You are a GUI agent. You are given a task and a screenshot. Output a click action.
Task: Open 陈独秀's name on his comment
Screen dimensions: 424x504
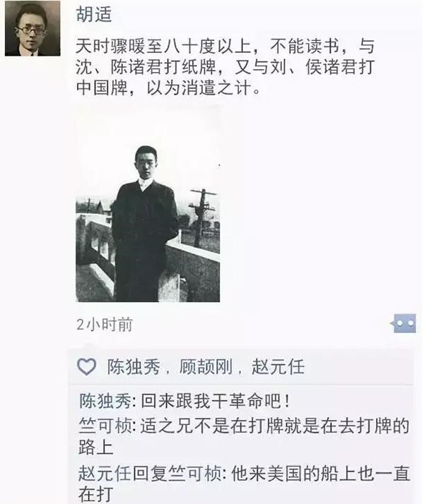tap(105, 401)
